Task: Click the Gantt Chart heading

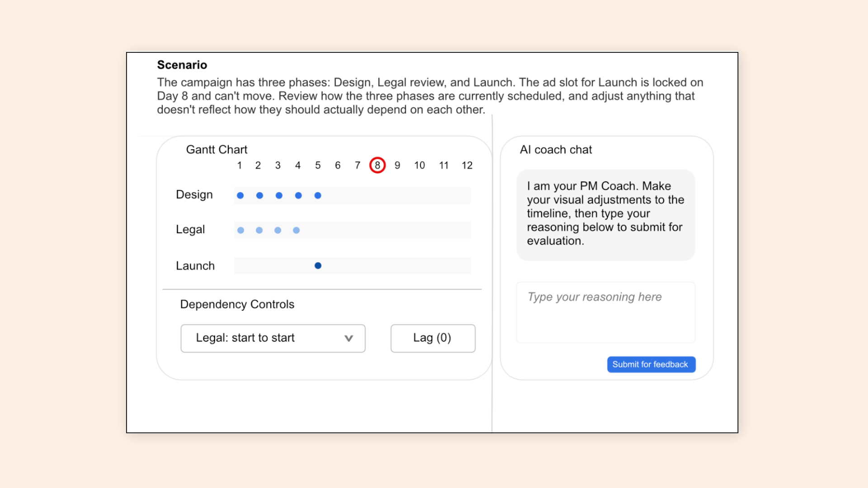Action: point(217,150)
